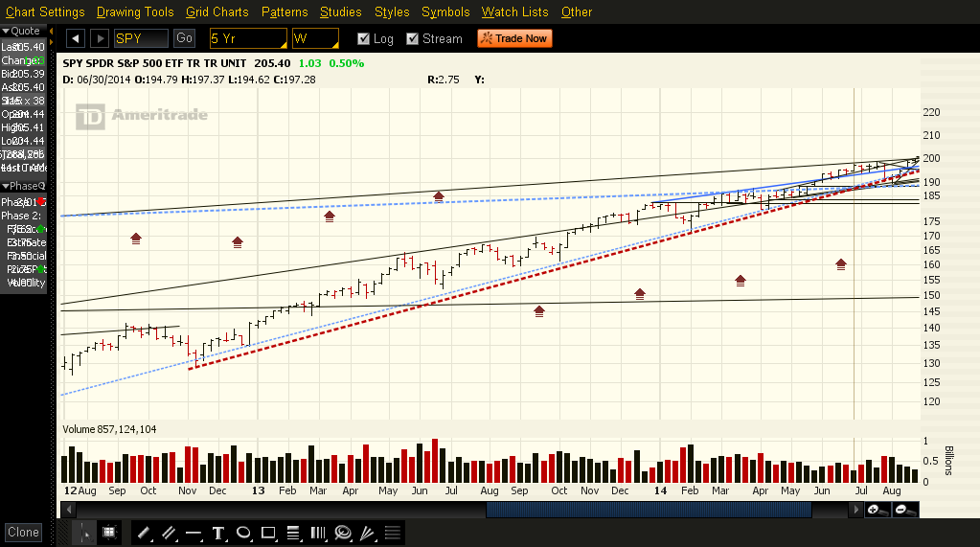Viewport: 980px width, 547px height.
Task: Click the SPY symbol input field
Action: [141, 38]
